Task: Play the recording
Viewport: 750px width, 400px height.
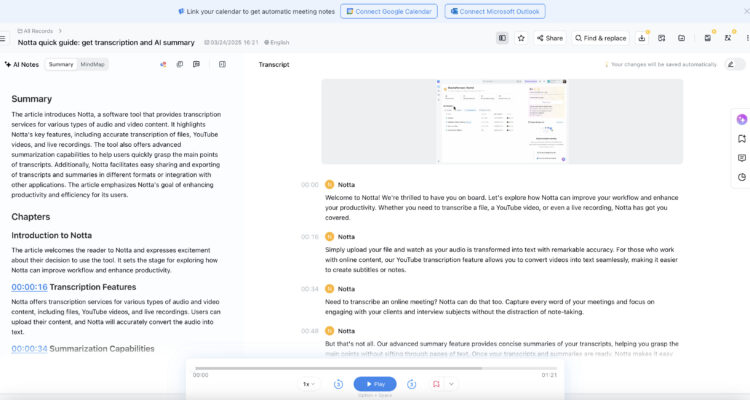Action: (375, 384)
